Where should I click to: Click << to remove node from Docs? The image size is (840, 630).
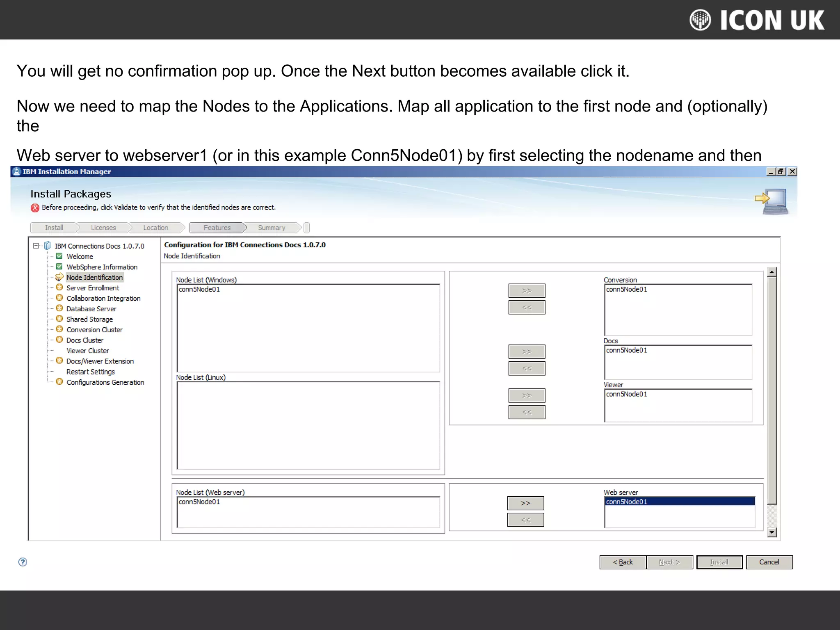click(527, 368)
